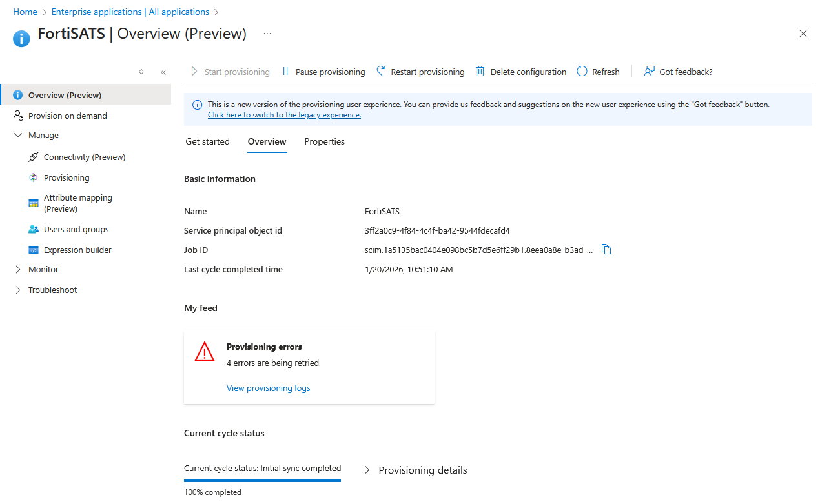Click Pause provisioning label
820x504 pixels.
330,72
